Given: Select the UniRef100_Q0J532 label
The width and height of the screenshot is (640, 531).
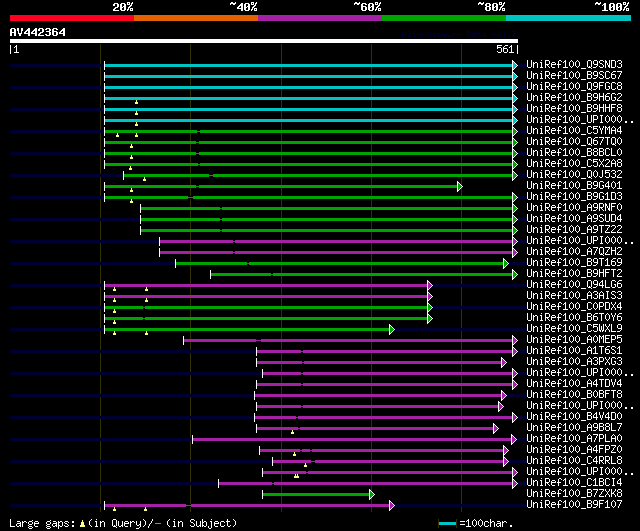Looking at the screenshot, I should pos(574,175).
